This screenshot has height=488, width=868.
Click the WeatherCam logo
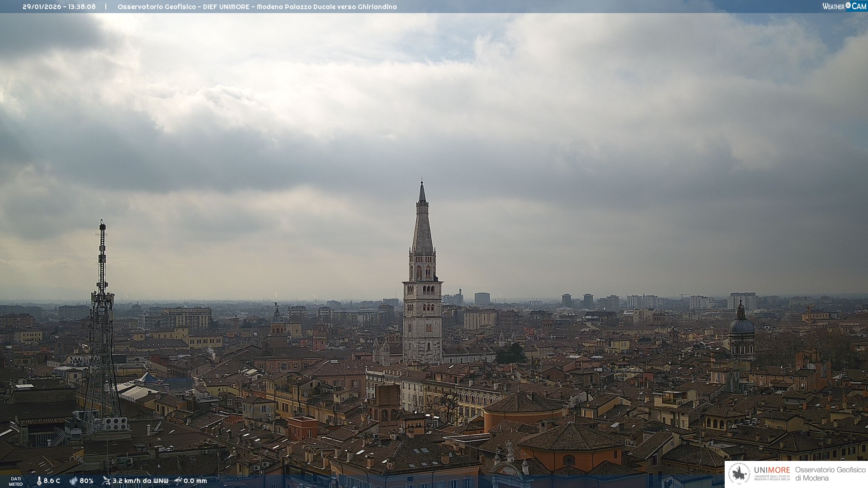point(844,6)
